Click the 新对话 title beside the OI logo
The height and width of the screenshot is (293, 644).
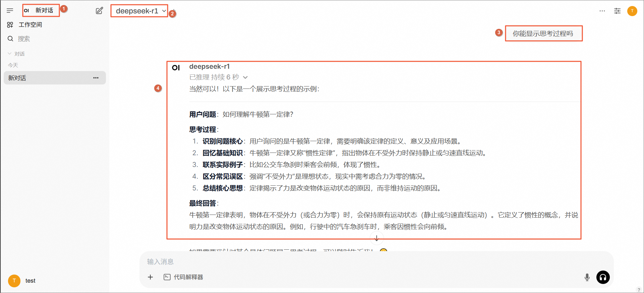[44, 10]
